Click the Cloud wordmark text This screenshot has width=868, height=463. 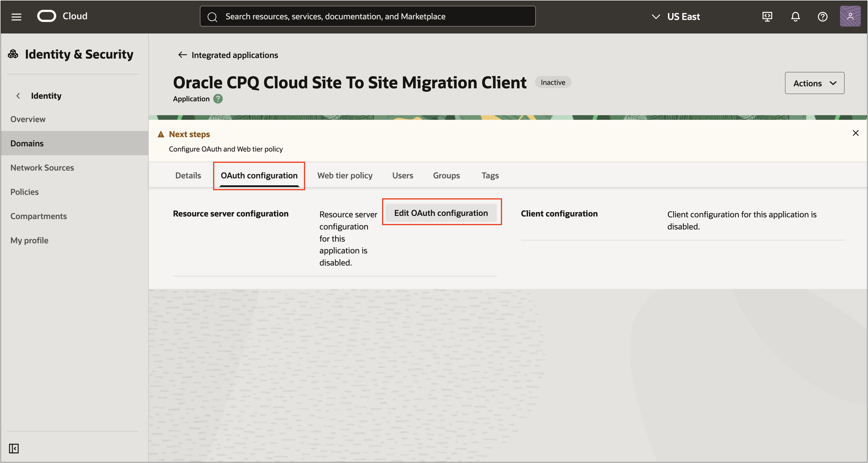point(75,16)
